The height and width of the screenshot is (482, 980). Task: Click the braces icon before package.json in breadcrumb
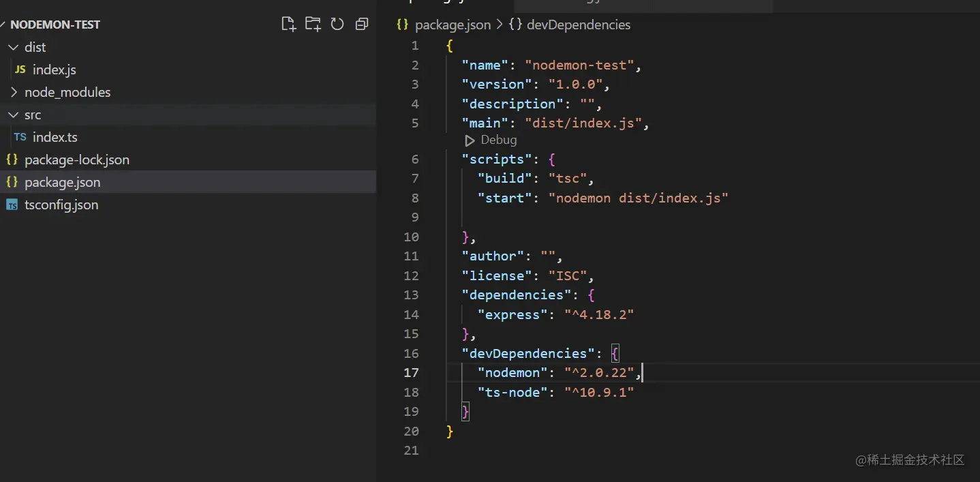(403, 25)
